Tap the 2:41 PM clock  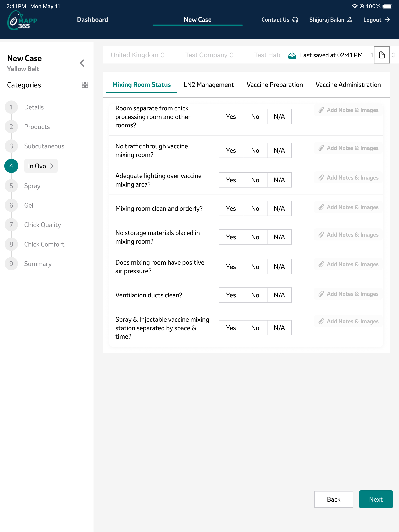coord(16,6)
